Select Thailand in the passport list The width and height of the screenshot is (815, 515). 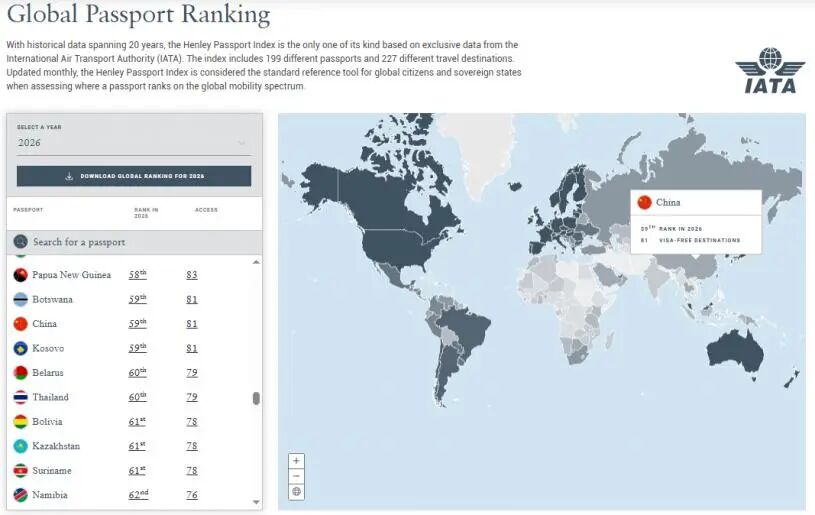50,397
